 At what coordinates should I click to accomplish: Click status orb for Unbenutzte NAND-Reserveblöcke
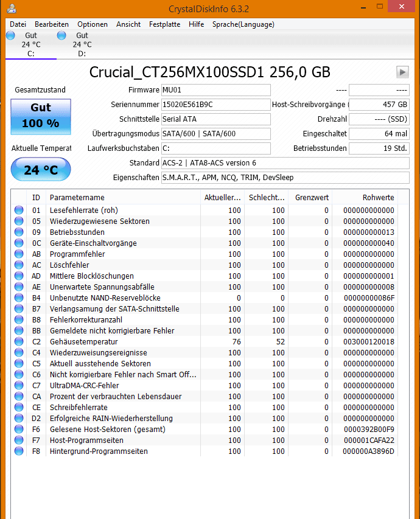pos(19,298)
